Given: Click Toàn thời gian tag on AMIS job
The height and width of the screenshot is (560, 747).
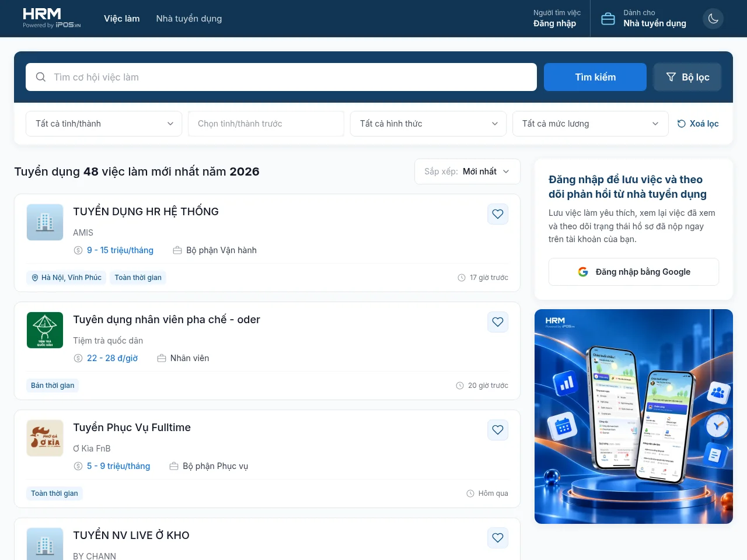Looking at the screenshot, I should coord(138,278).
